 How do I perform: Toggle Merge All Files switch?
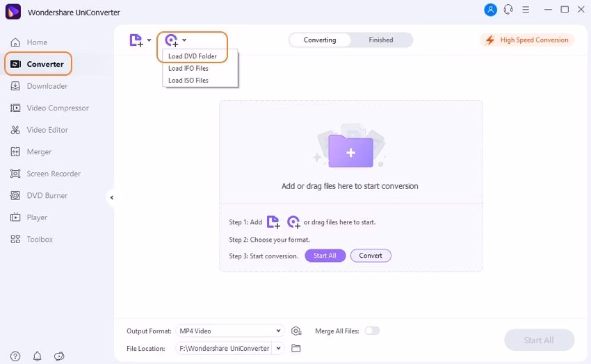372,331
